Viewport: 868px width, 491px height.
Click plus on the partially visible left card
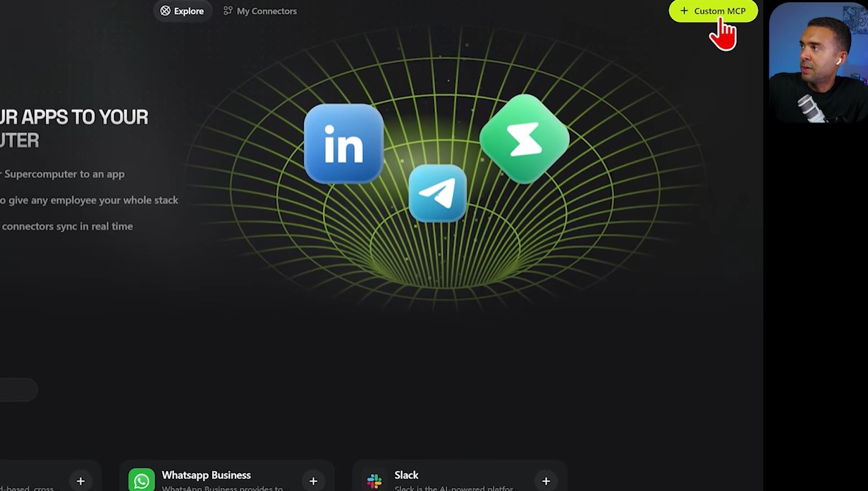coord(80,481)
